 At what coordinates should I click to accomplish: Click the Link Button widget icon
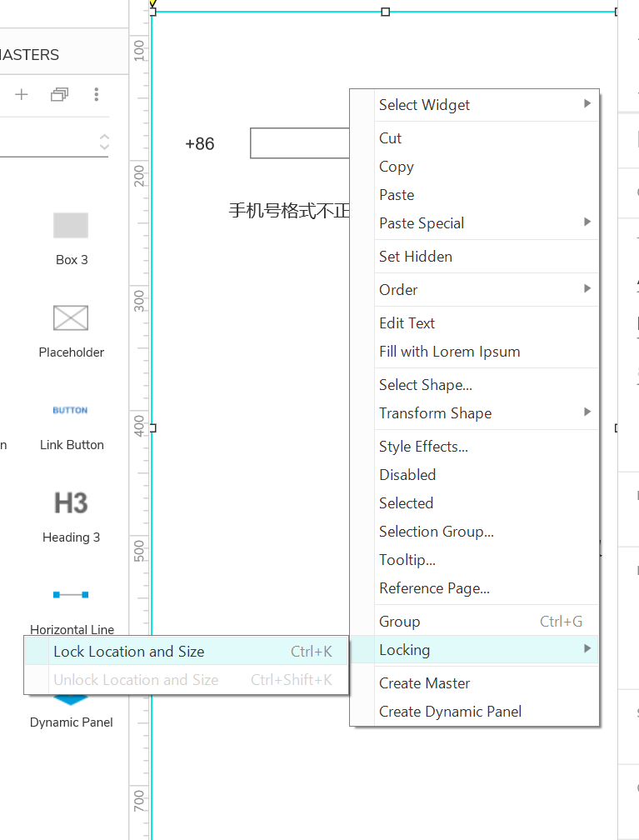tap(71, 410)
